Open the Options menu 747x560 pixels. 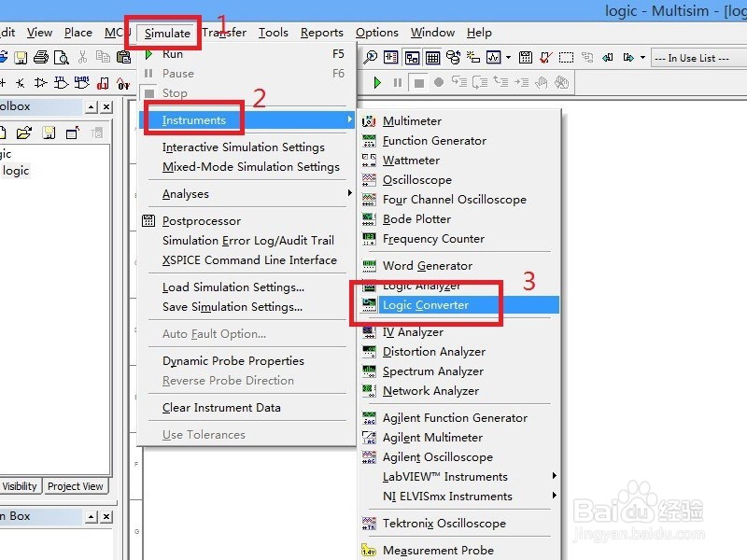pos(377,33)
